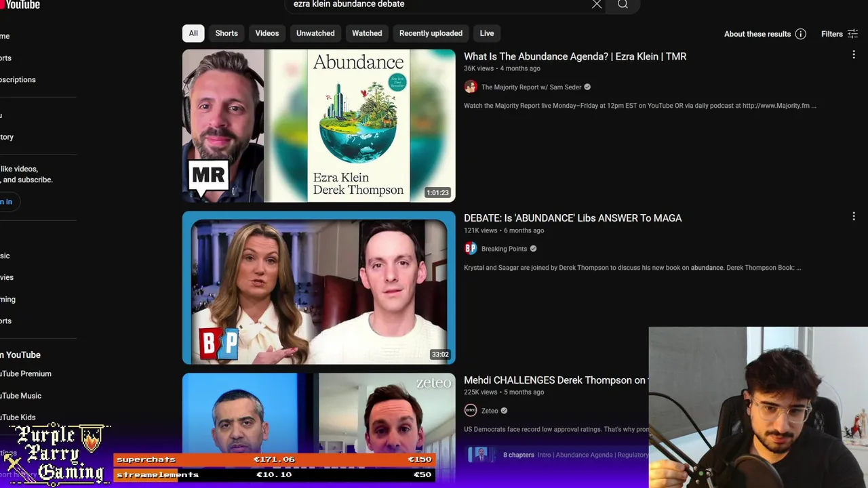This screenshot has width=868, height=488.
Task: Click The Majority Report channel avatar
Action: [471, 87]
